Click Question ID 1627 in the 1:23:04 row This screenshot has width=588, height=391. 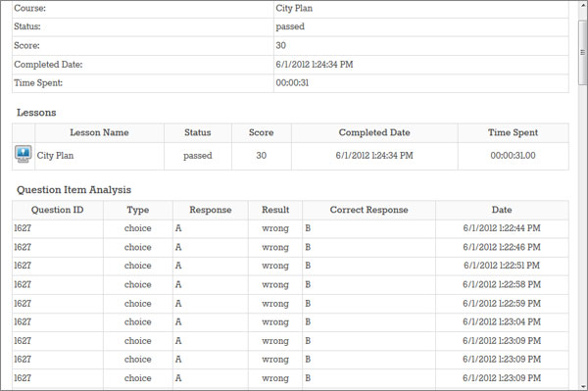(23, 322)
